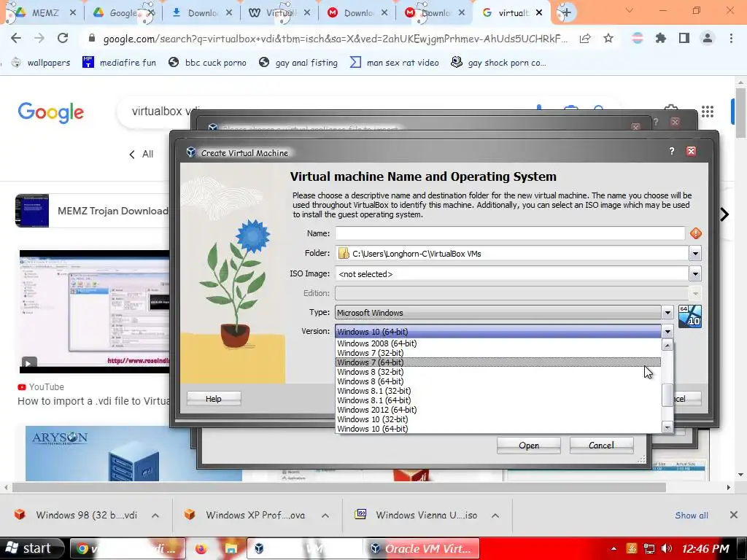
Task: Click Cancel in the import appliance dialog
Action: click(601, 446)
